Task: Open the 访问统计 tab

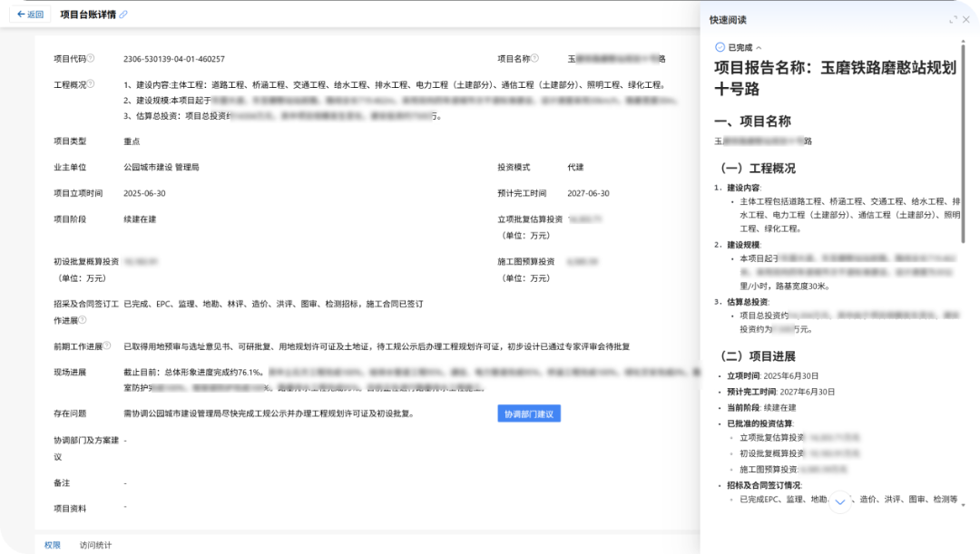Action: 95,545
